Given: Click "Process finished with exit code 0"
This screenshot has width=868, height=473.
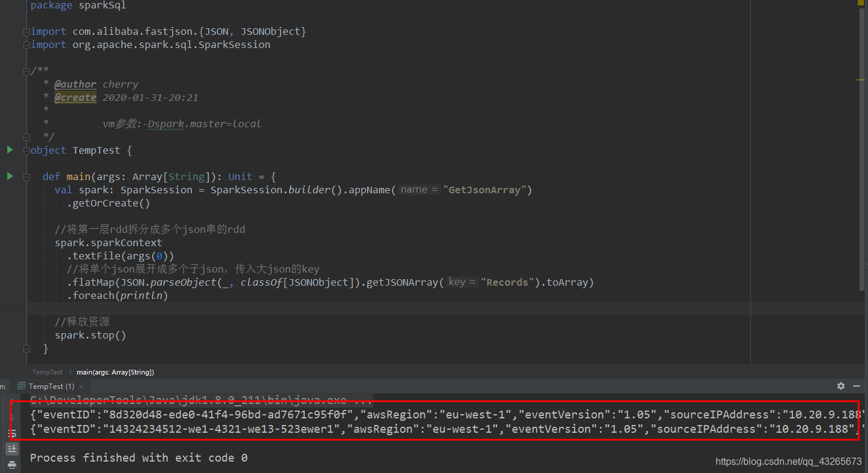Looking at the screenshot, I should pos(139,457).
